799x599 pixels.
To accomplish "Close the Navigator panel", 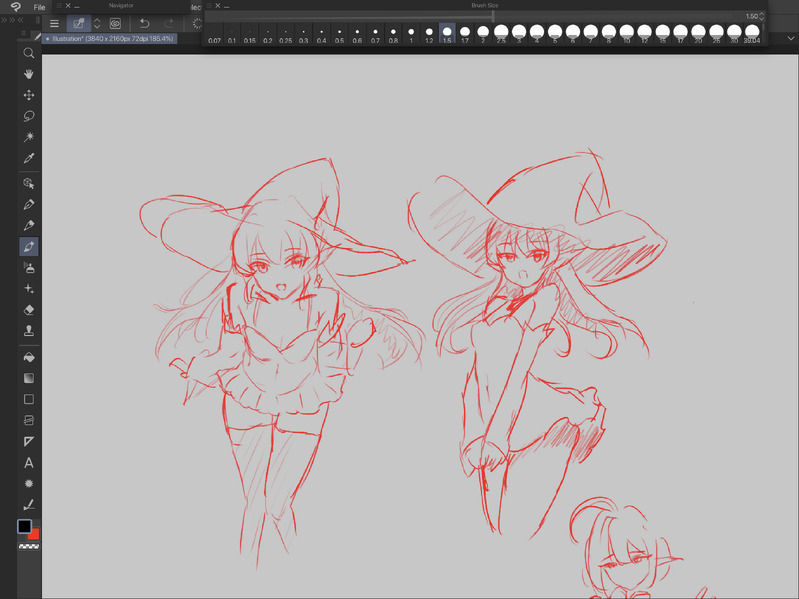I will 68,6.
